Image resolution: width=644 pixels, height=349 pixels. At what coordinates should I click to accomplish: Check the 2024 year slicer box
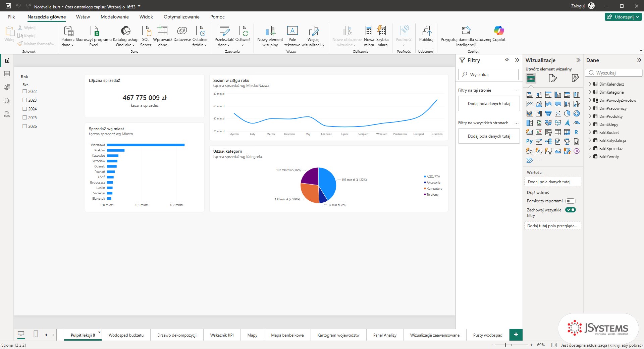pyautogui.click(x=24, y=109)
